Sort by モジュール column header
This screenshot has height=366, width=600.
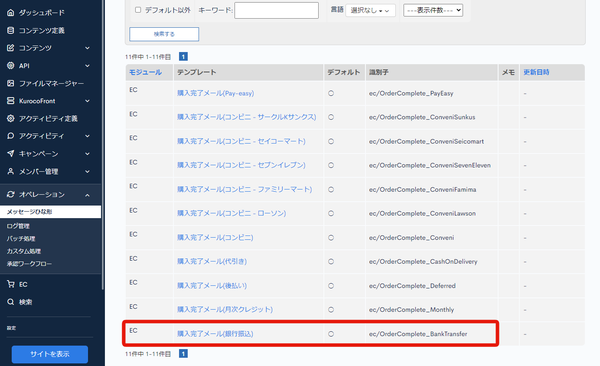click(145, 72)
